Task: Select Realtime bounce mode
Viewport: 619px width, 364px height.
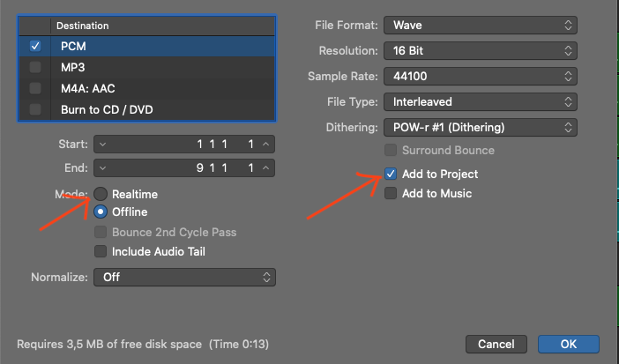Action: click(x=101, y=194)
